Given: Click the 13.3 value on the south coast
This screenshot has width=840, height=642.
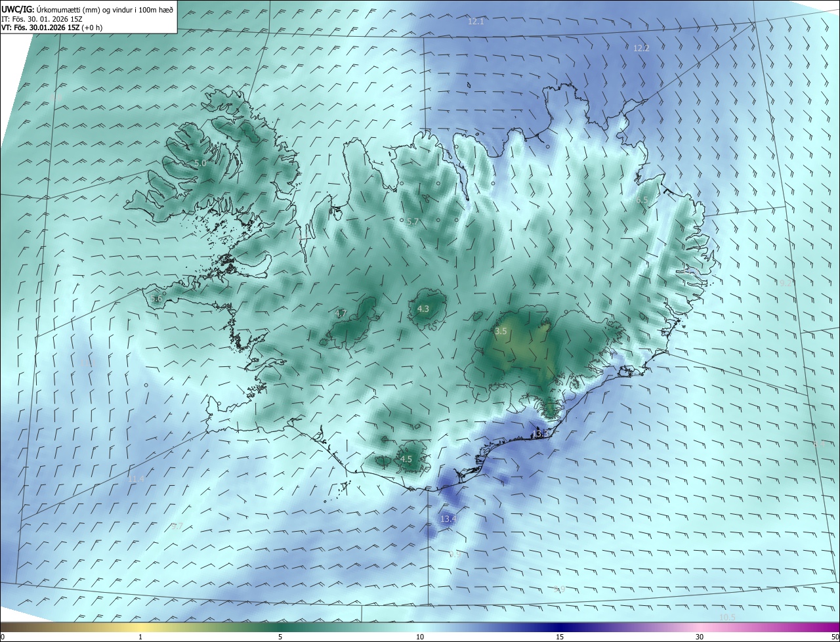Looking at the screenshot, I should click(541, 434).
